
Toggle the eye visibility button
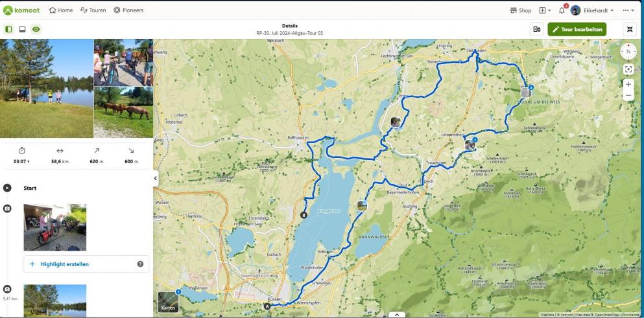pyautogui.click(x=36, y=29)
